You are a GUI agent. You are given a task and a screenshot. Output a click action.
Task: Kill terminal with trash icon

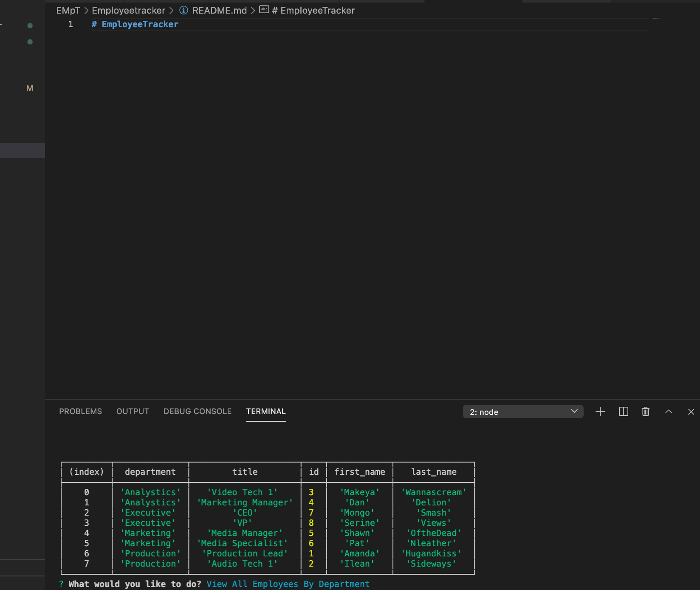tap(646, 411)
